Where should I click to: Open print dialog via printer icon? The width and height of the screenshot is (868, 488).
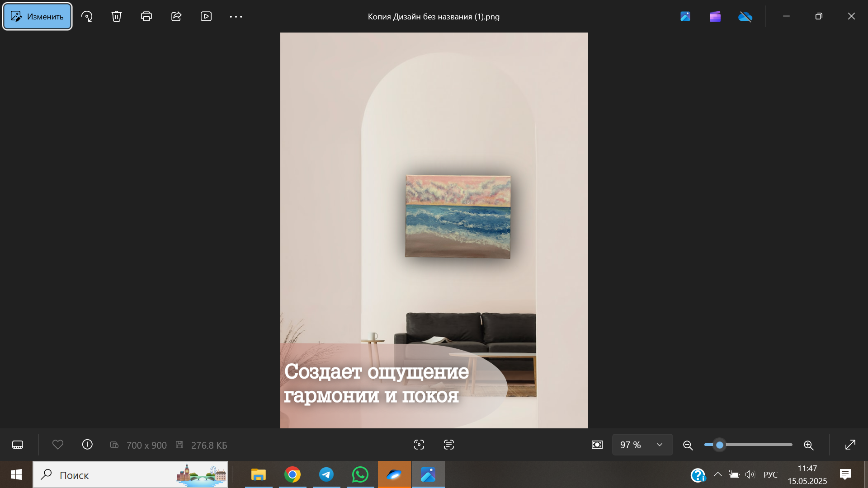coord(146,17)
